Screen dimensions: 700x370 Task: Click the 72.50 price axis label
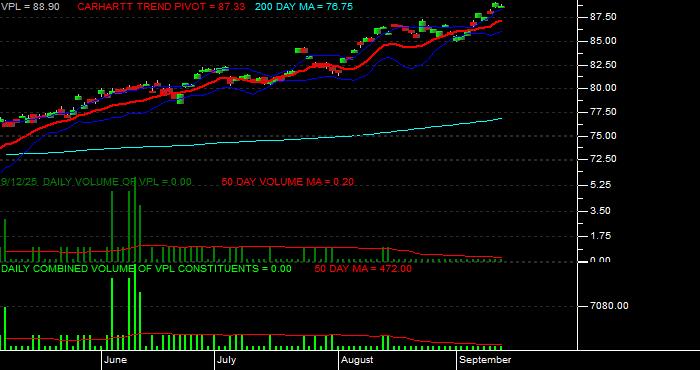point(604,159)
